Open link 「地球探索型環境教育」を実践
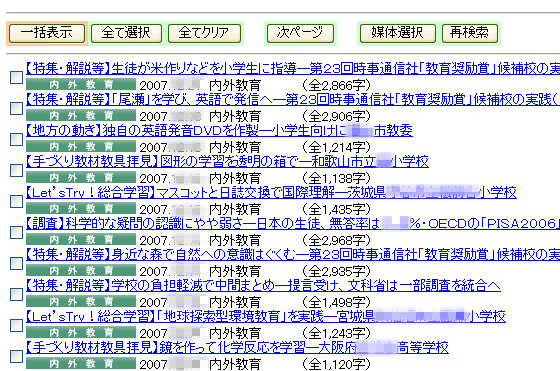 pyautogui.click(x=266, y=316)
